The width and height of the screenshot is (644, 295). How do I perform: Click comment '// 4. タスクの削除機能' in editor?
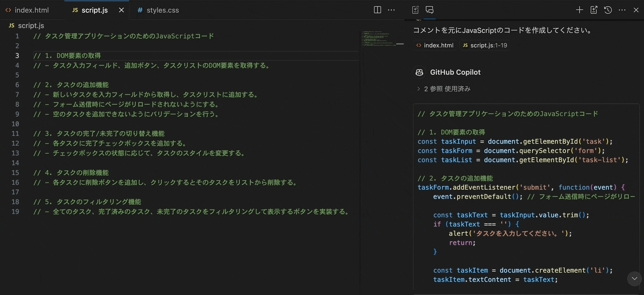(71, 173)
